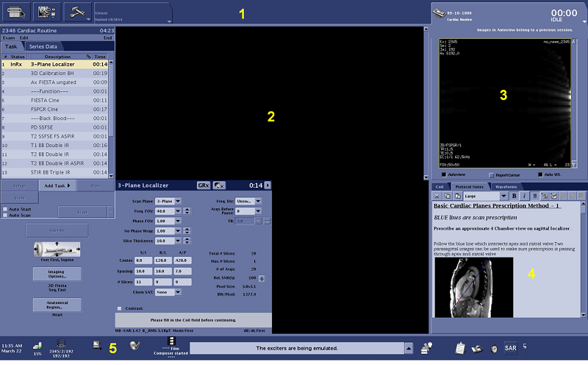Open the Waveforms tab
The height and width of the screenshot is (365, 588).
pyautogui.click(x=505, y=187)
